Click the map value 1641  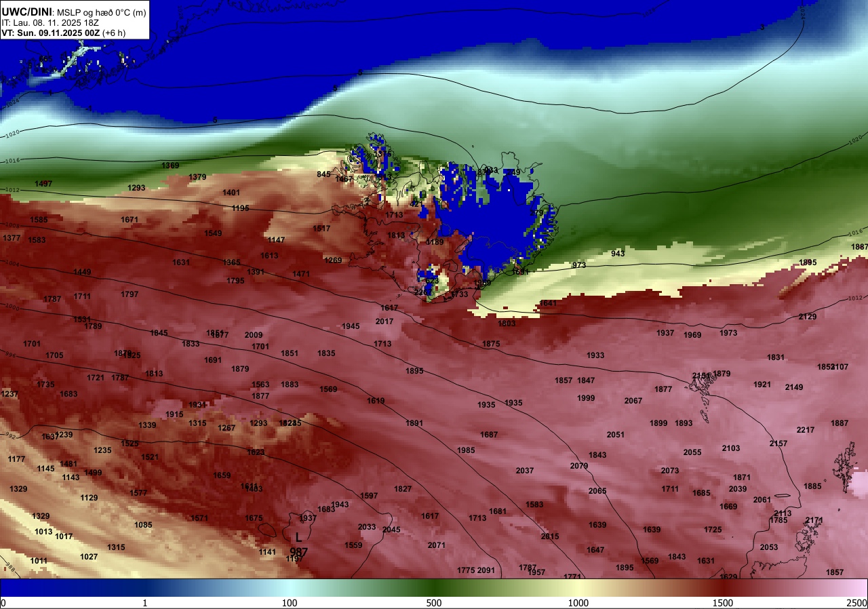coord(547,303)
